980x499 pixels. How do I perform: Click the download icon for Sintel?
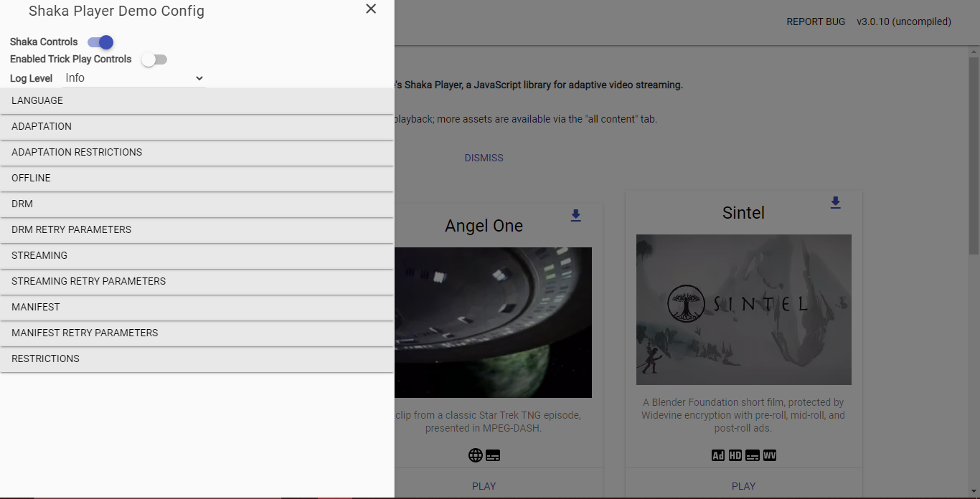tap(835, 203)
